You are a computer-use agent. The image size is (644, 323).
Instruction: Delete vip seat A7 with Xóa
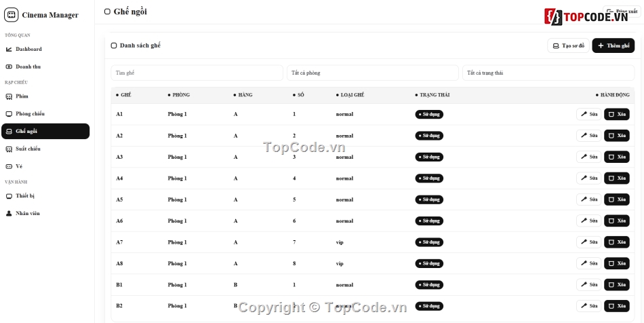616,242
